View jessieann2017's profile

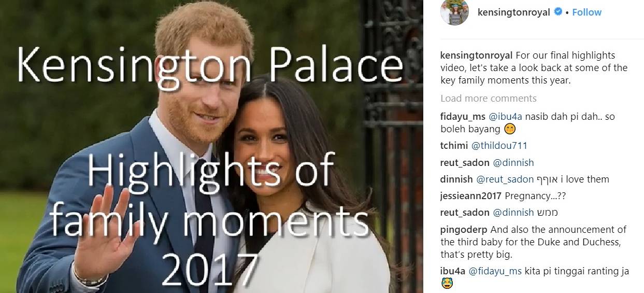click(x=471, y=196)
